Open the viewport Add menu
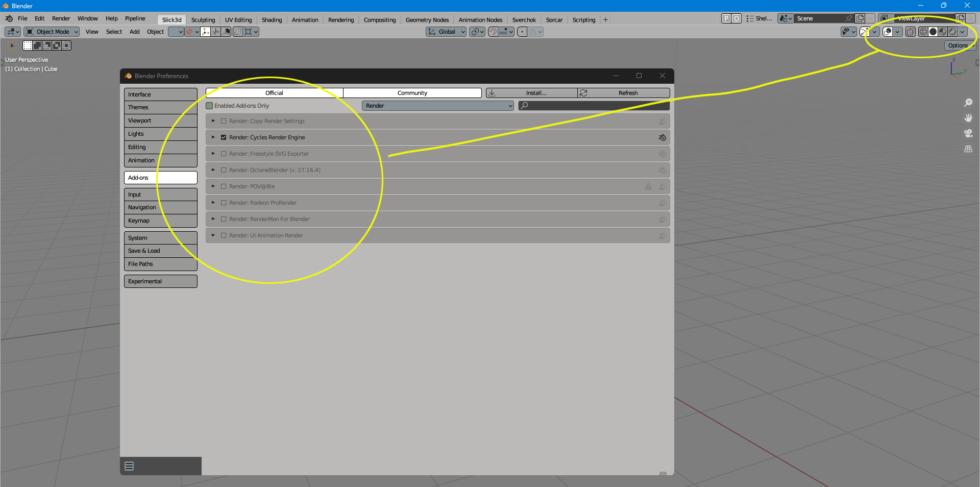Image resolution: width=980 pixels, height=487 pixels. coord(134,32)
